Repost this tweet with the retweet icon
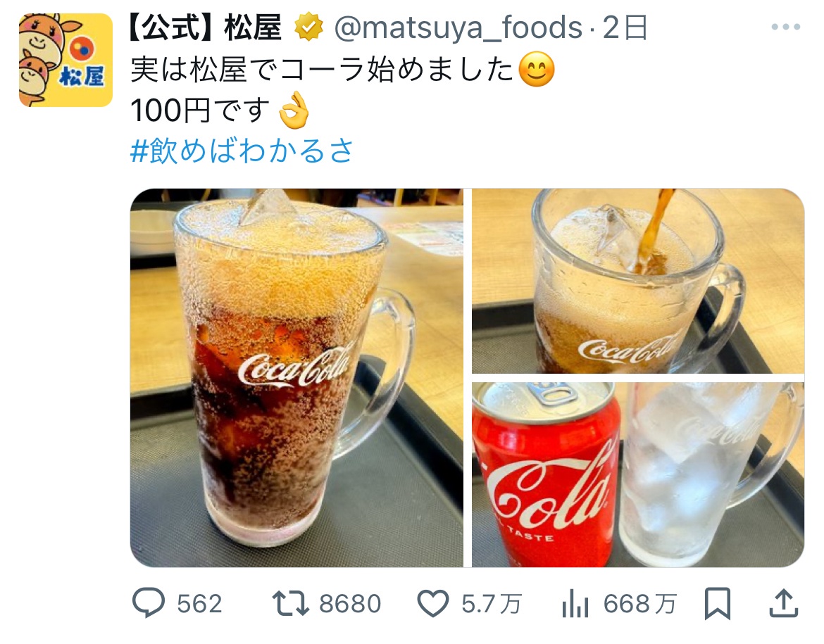The height and width of the screenshot is (644, 824). (290, 603)
